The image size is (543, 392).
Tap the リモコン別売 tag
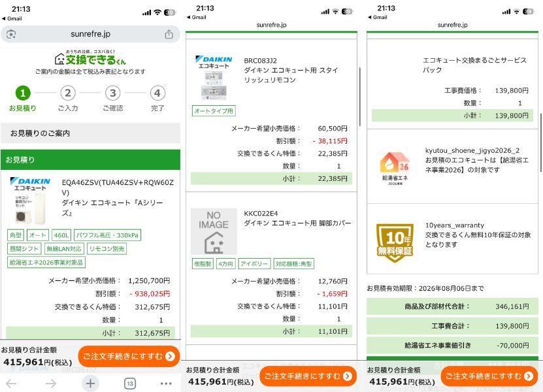(x=107, y=249)
